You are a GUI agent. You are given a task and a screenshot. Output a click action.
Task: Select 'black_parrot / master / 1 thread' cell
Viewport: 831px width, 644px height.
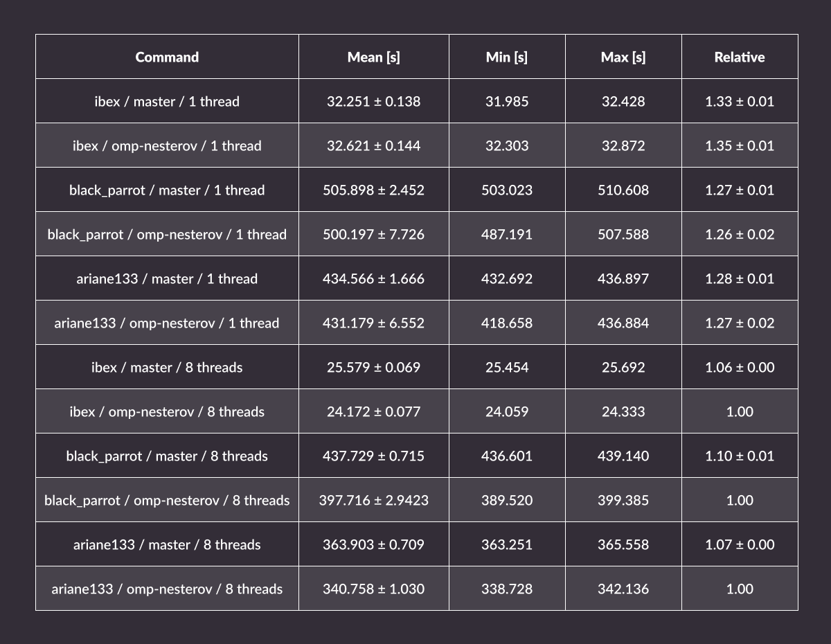coord(167,190)
